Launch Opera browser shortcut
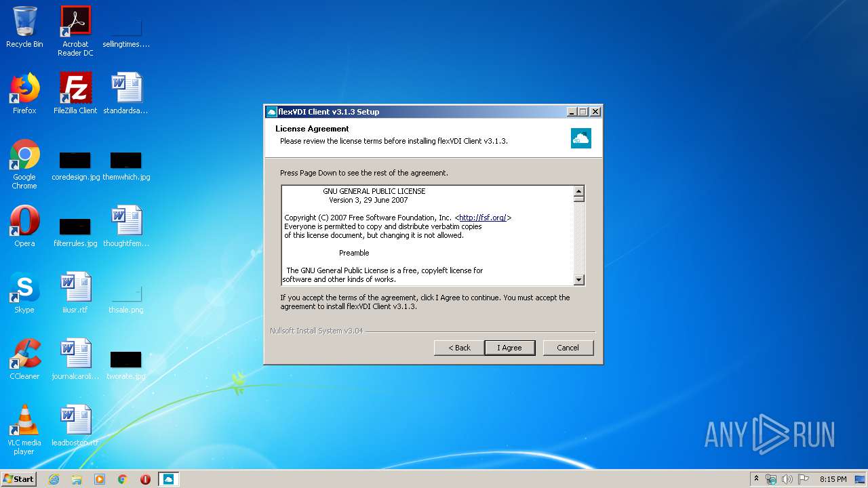Image resolution: width=868 pixels, height=488 pixels. pos(24,226)
